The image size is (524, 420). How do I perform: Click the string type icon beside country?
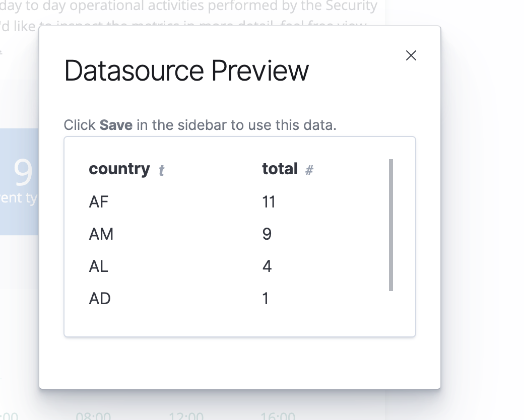pyautogui.click(x=161, y=171)
